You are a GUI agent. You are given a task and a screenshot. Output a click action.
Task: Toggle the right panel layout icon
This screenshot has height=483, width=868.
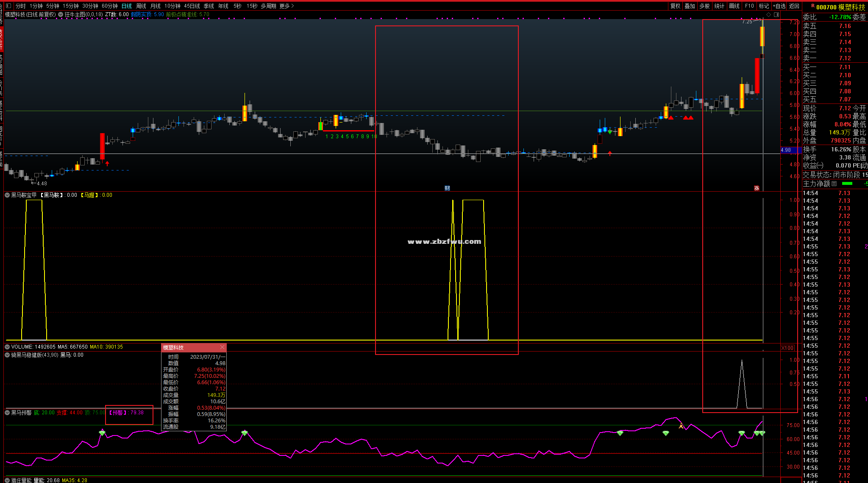776,14
